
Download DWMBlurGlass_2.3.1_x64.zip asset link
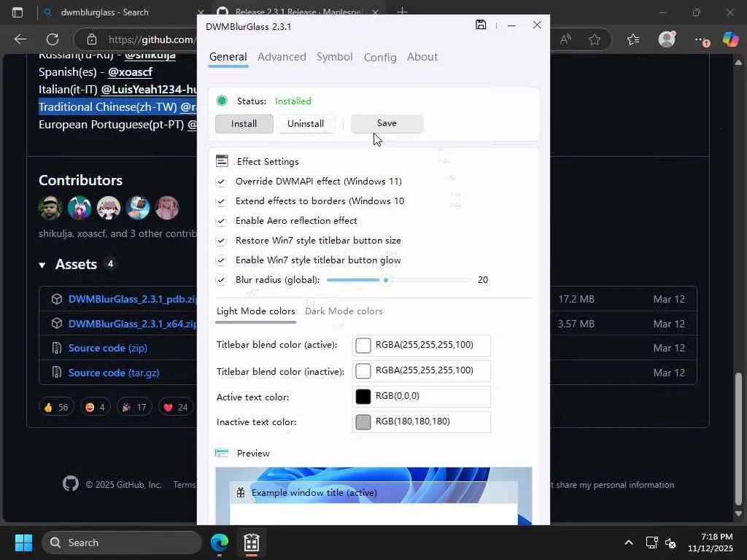click(133, 324)
